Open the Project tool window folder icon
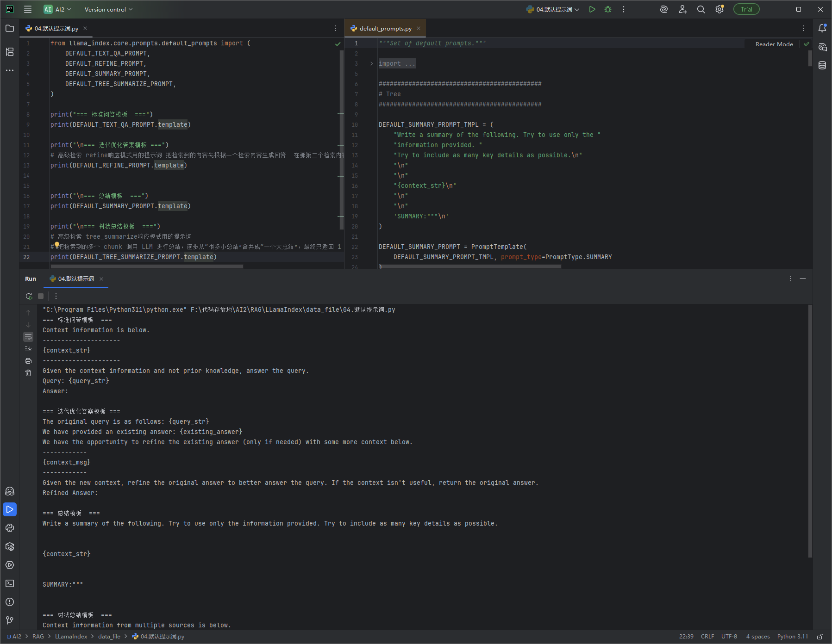Screen dimensions: 832x644 click(x=10, y=28)
